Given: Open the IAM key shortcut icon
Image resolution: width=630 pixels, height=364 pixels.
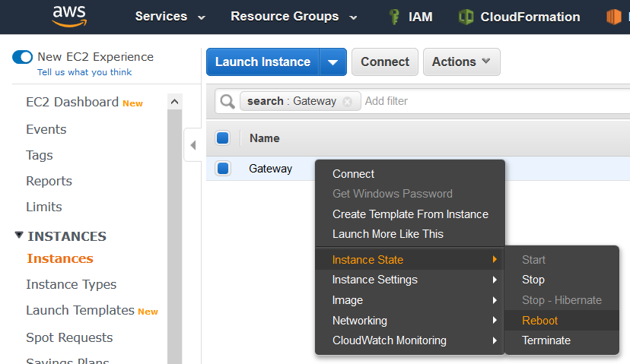Looking at the screenshot, I should (x=394, y=17).
